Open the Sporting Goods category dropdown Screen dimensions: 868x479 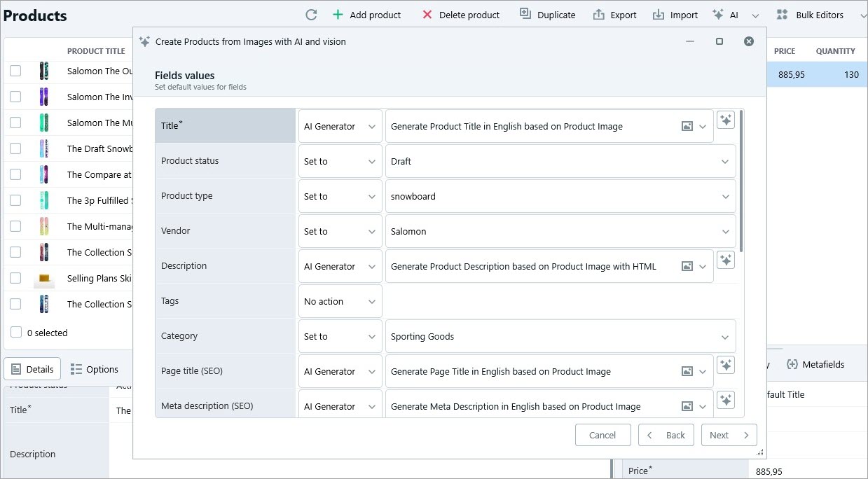560,337
